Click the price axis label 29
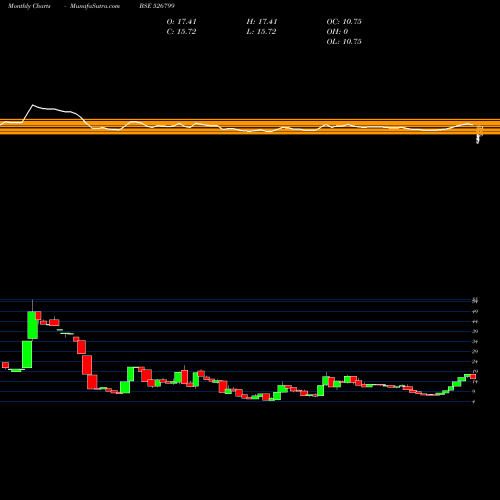The height and width of the screenshot is (500, 500). click(x=475, y=351)
